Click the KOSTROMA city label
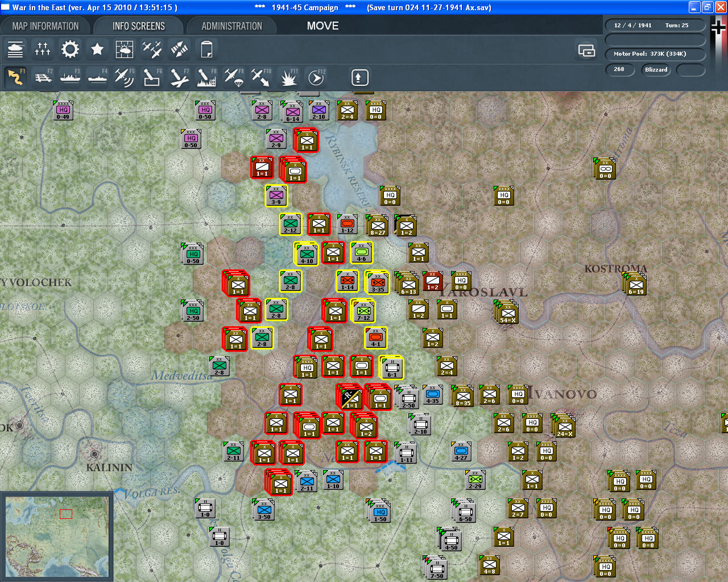The image size is (728, 582). tap(616, 268)
